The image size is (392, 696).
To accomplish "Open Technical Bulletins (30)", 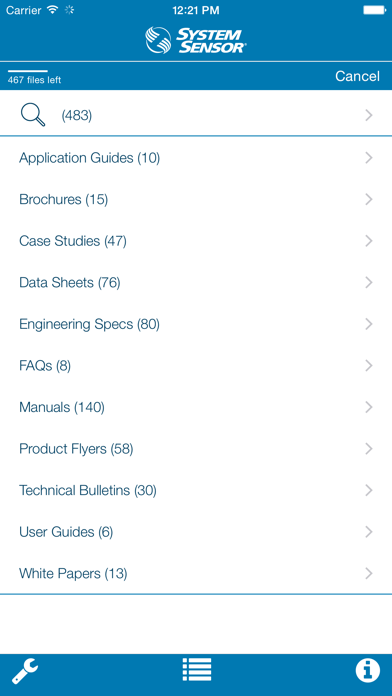I will click(x=196, y=490).
